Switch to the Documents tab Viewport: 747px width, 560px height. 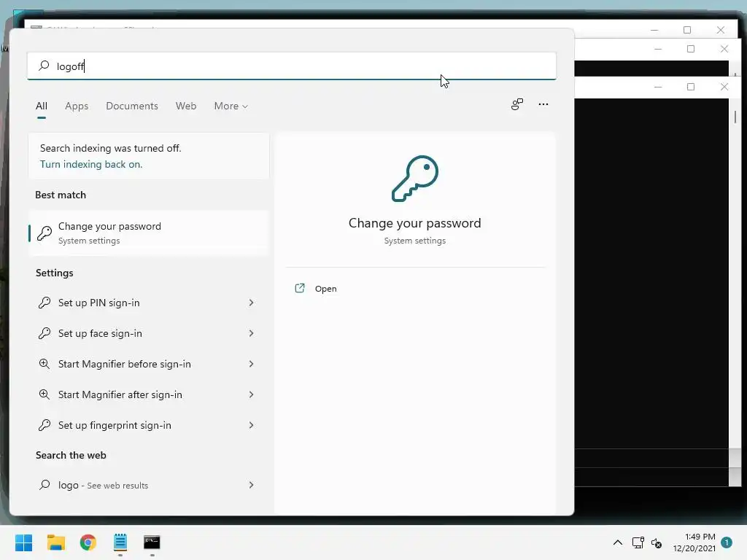coord(132,106)
